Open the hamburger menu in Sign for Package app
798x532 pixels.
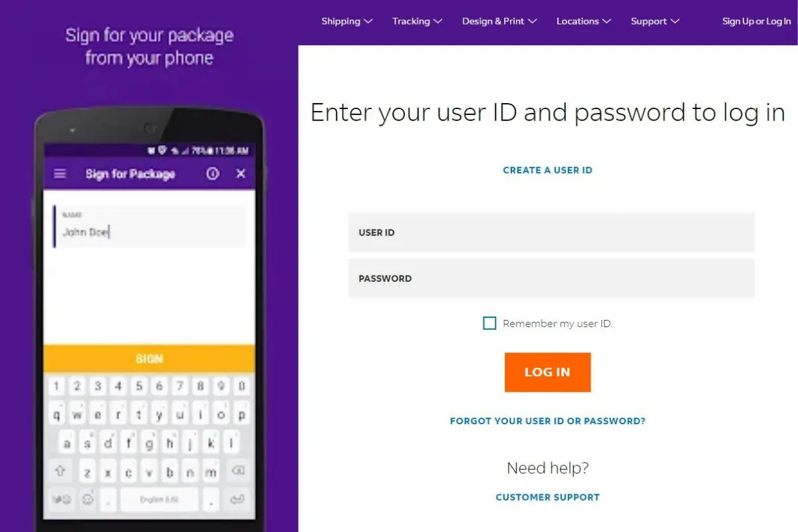60,174
